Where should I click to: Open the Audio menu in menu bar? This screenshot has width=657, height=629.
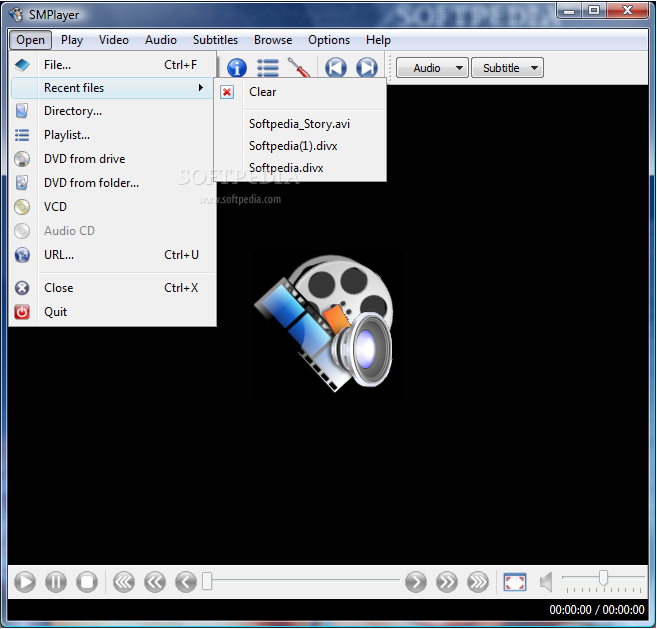coord(160,40)
